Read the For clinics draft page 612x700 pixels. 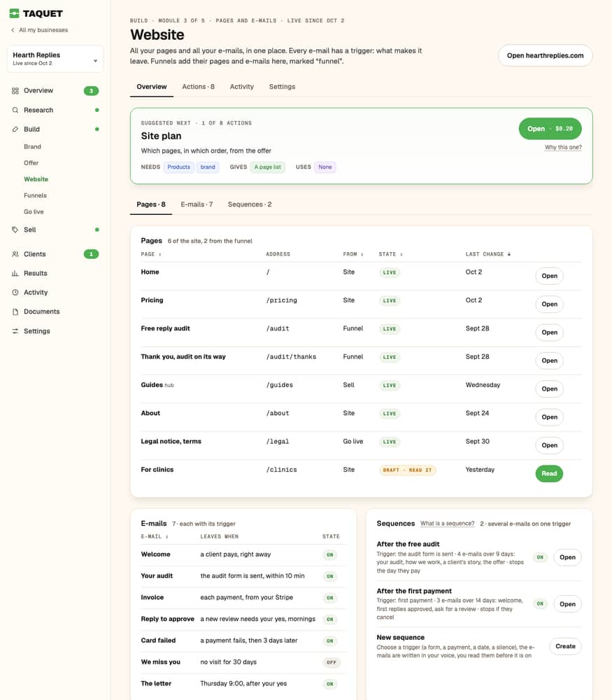(x=549, y=474)
